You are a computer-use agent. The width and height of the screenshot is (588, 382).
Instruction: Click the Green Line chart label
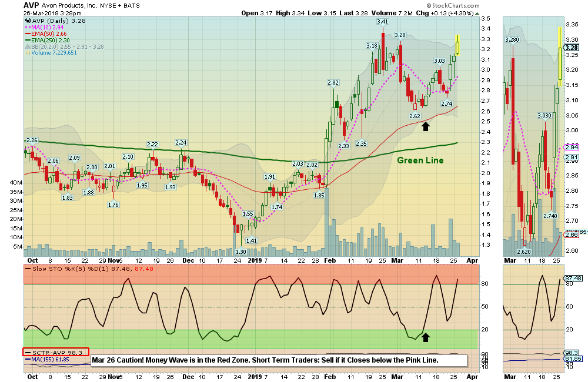[420, 160]
